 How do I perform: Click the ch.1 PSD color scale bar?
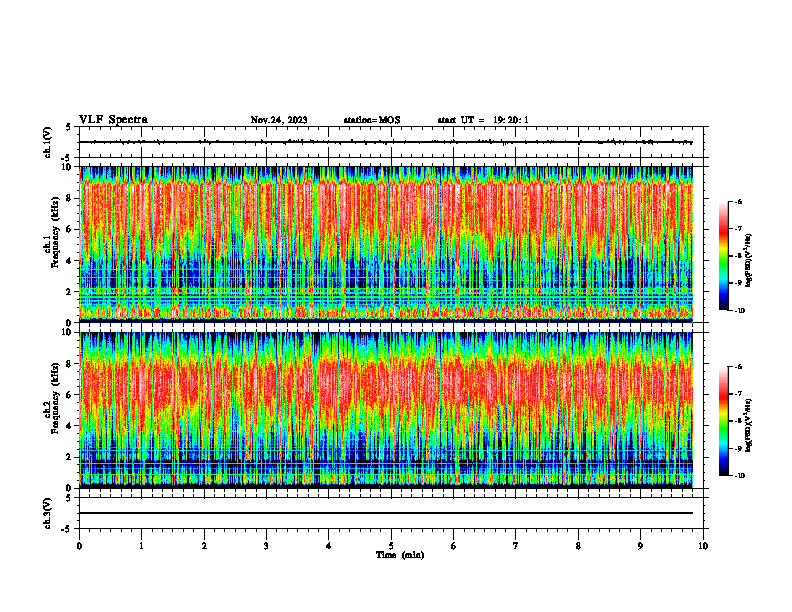coord(723,256)
